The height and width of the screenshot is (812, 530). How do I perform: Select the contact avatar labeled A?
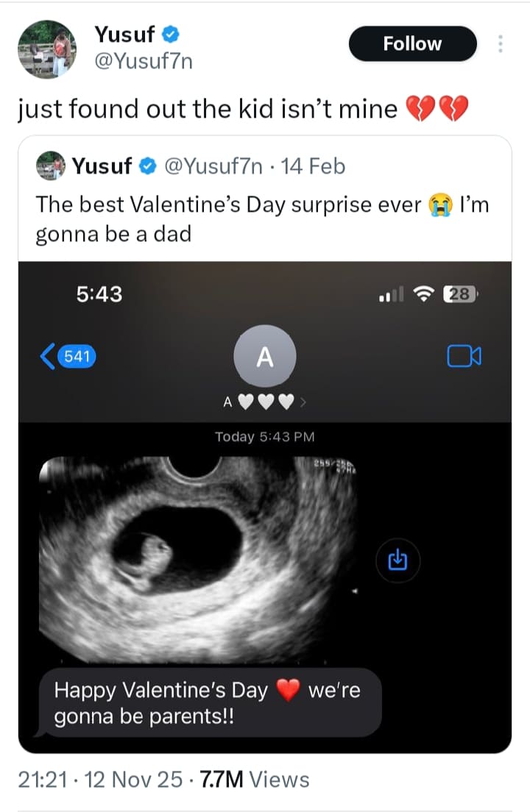264,355
